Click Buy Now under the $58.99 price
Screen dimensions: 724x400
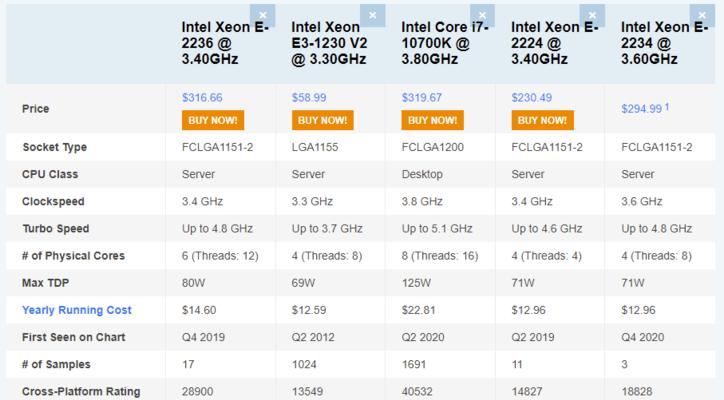(x=323, y=120)
